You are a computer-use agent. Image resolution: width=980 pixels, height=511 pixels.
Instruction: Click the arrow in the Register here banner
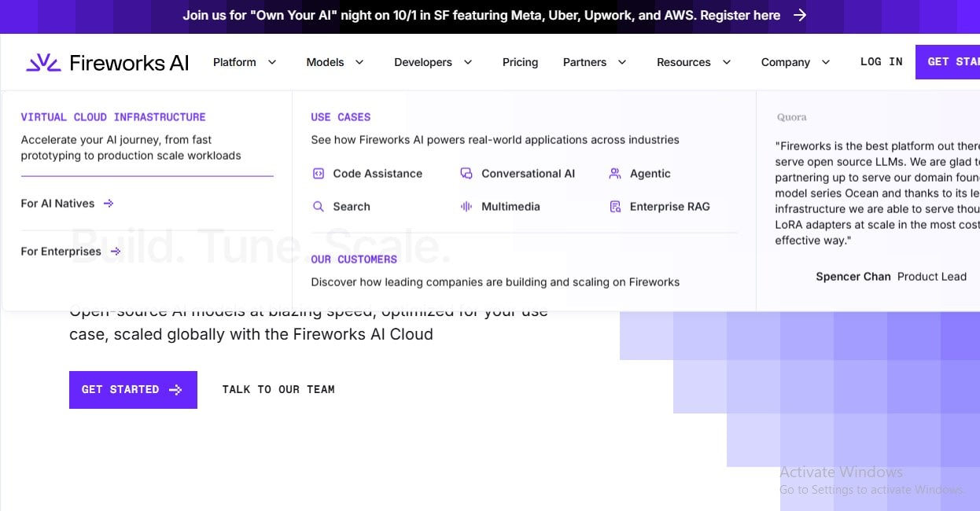point(800,14)
